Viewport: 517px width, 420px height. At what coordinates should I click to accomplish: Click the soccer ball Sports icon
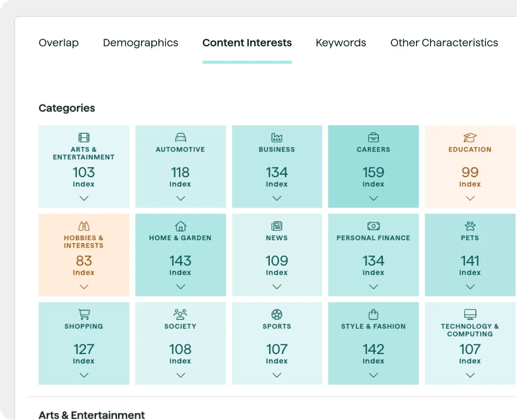277,315
